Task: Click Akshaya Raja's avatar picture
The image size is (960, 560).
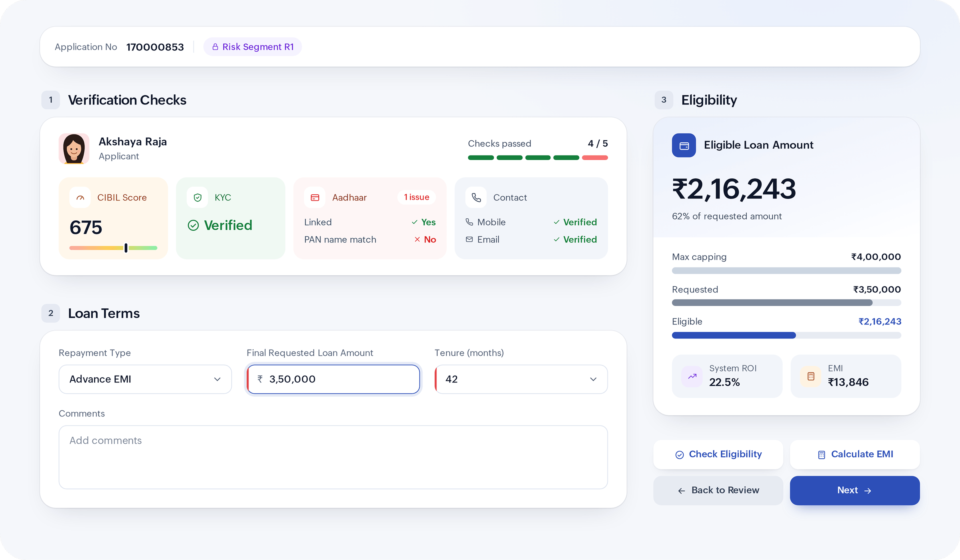Action: coord(74,149)
